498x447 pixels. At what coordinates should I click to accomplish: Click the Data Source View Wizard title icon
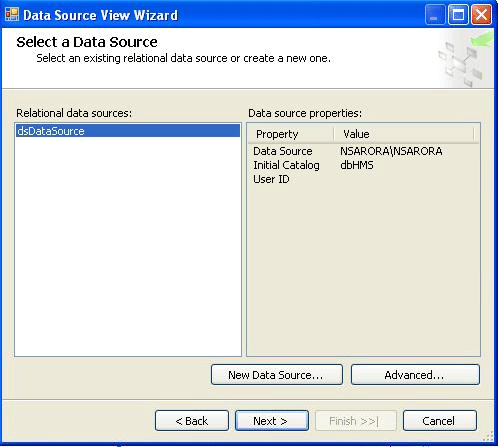[12, 15]
